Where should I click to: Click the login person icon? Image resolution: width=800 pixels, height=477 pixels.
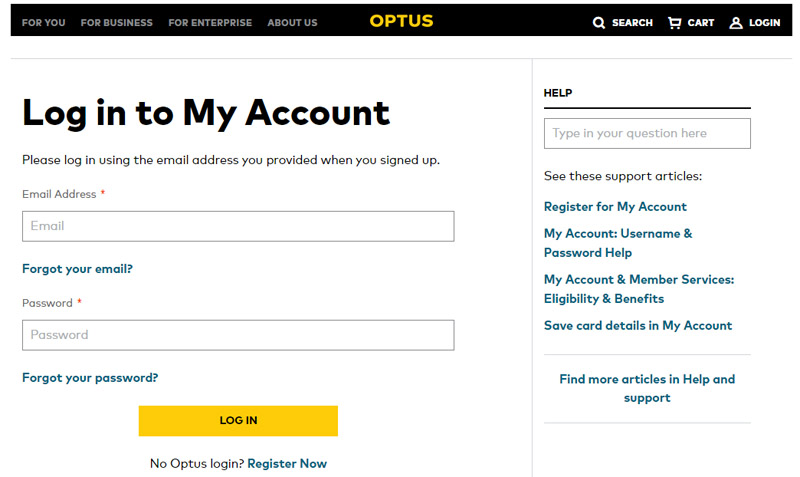(736, 22)
